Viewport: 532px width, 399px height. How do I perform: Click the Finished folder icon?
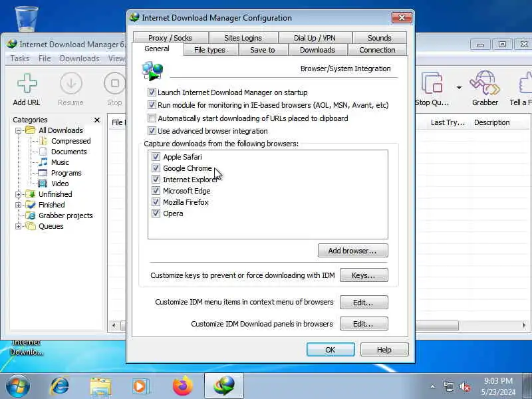click(31, 205)
